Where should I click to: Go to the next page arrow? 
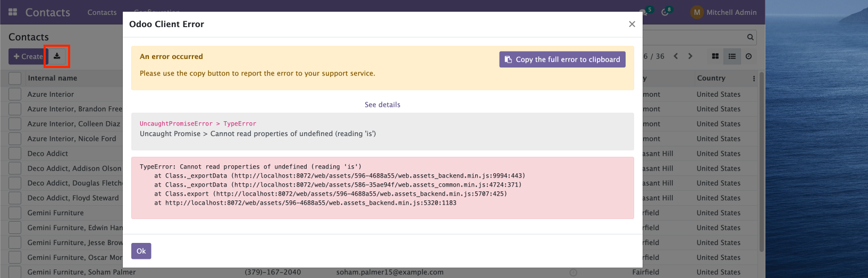pyautogui.click(x=690, y=56)
